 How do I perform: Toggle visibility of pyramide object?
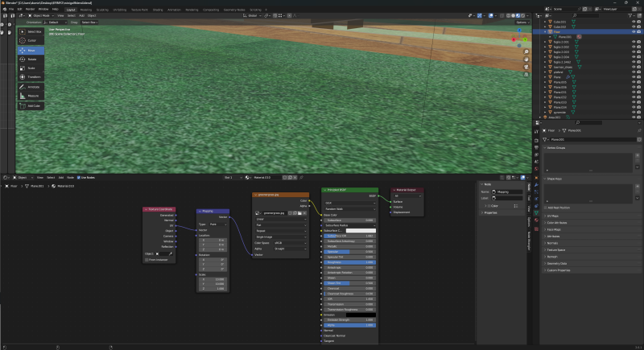click(634, 113)
